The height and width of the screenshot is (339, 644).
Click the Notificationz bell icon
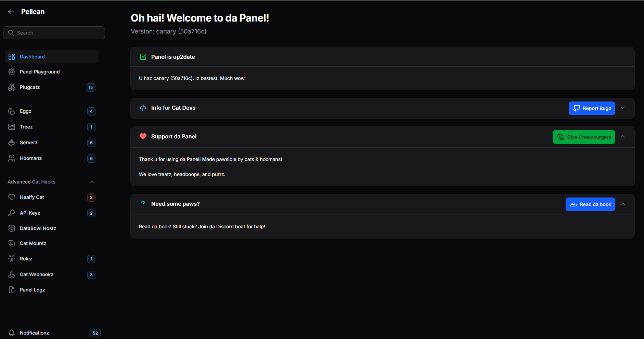point(12,333)
